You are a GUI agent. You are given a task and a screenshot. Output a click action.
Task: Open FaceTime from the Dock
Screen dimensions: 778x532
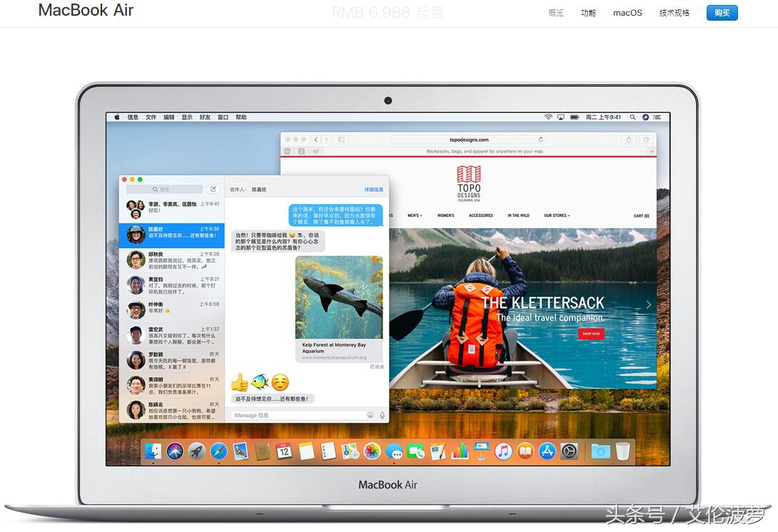pyautogui.click(x=415, y=451)
